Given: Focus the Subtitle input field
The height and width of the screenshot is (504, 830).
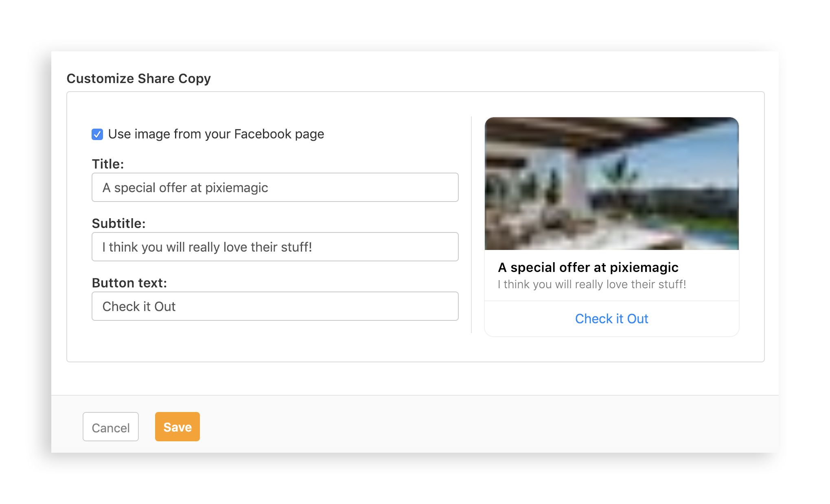Looking at the screenshot, I should 275,247.
